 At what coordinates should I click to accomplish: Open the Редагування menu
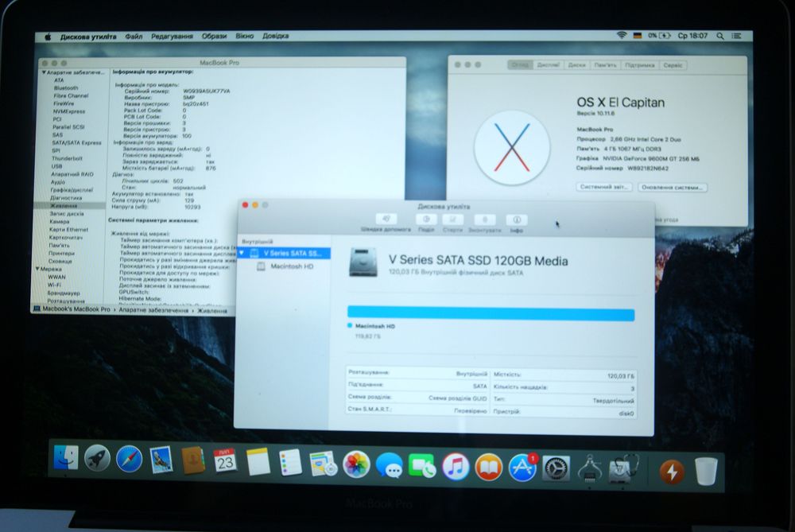pos(172,37)
